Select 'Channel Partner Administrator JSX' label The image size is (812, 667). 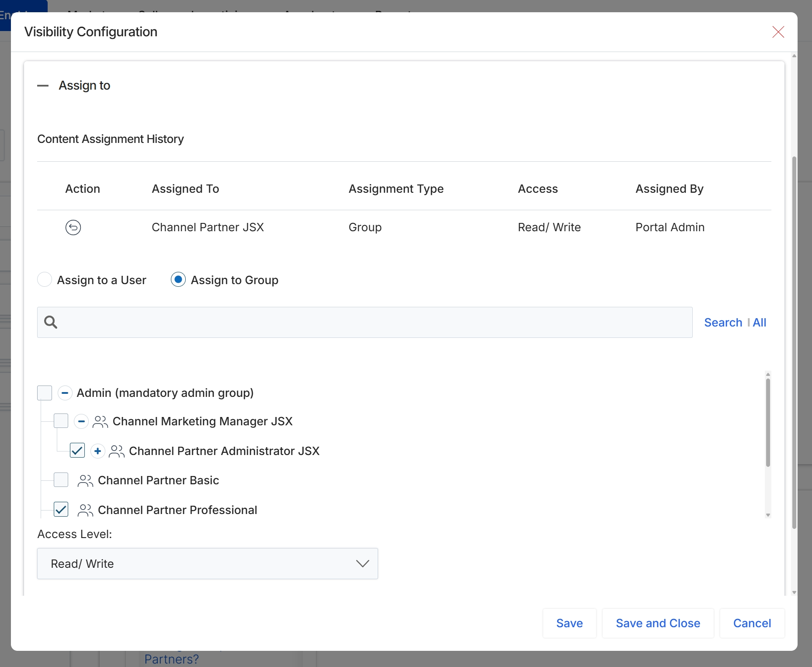tap(224, 451)
